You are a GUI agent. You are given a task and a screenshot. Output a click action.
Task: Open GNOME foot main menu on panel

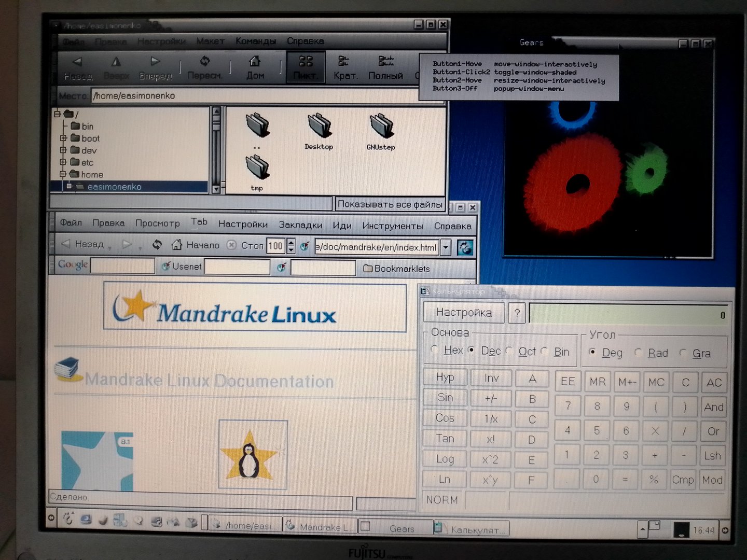68,517
